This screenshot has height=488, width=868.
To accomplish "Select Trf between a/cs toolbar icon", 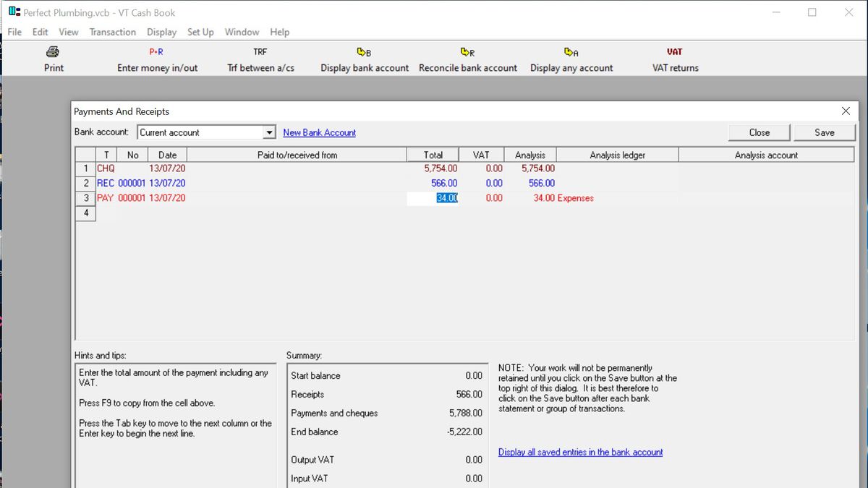I will click(x=260, y=59).
